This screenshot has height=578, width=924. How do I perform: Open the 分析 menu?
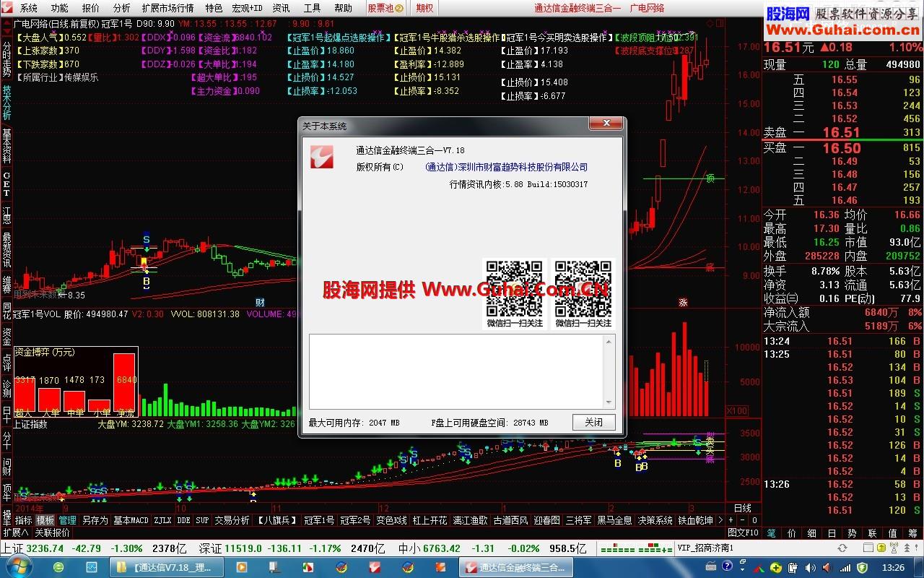click(x=121, y=8)
